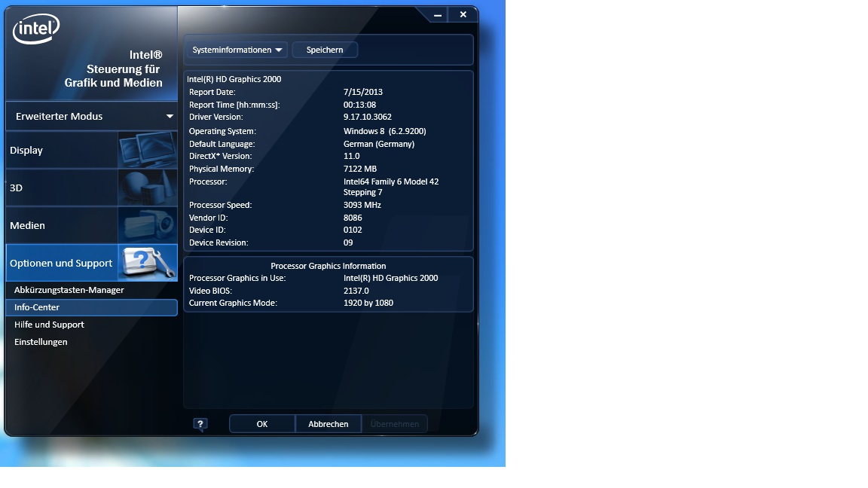The height and width of the screenshot is (488, 868).
Task: Click the Video BIOS value 2137.0
Action: [356, 291]
